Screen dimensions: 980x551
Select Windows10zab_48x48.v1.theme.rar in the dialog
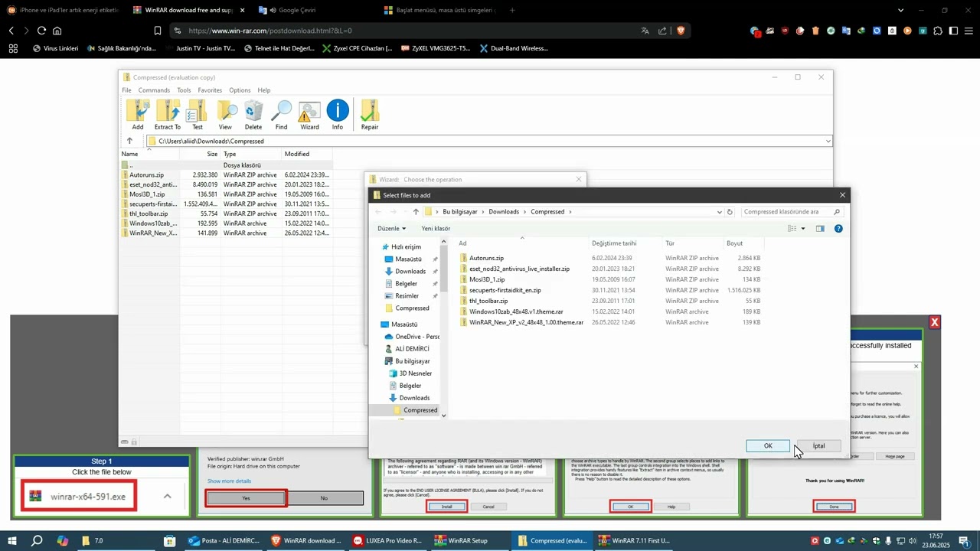516,311
